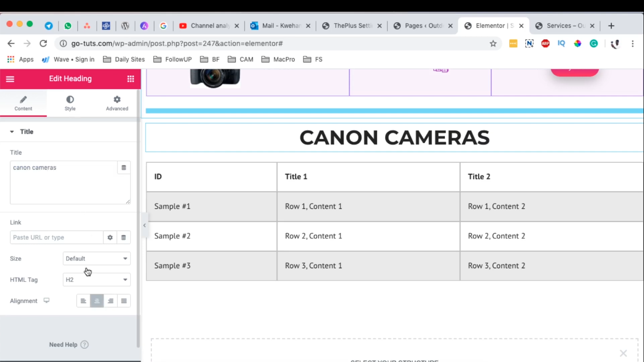Viewport: 644px width, 362px height.
Task: Open the Daily Sites bookmark folder
Action: [x=124, y=59]
